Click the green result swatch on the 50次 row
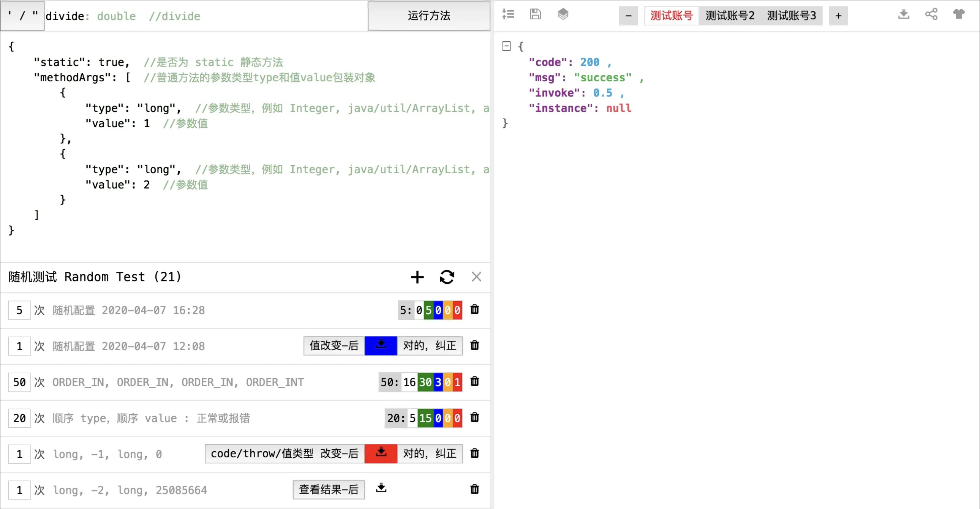Screen dimensions: 980x509 tap(426, 382)
